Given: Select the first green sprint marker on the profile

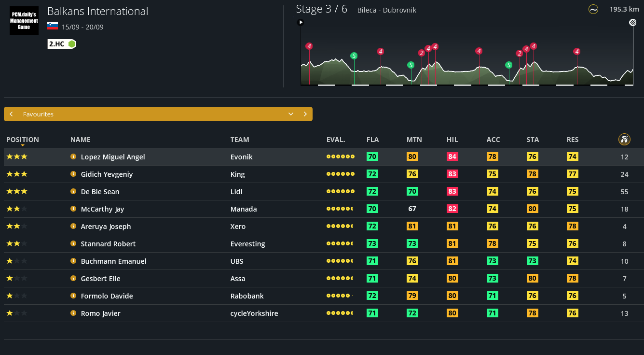Looking at the screenshot, I should pos(354,56).
